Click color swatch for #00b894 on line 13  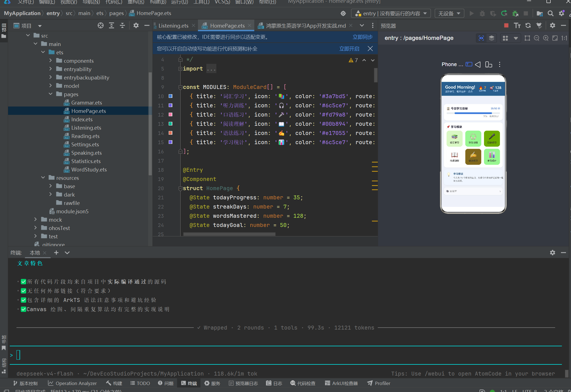tap(170, 124)
